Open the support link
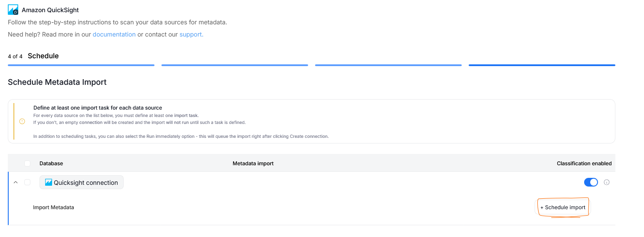This screenshot has height=237, width=644. tap(191, 34)
